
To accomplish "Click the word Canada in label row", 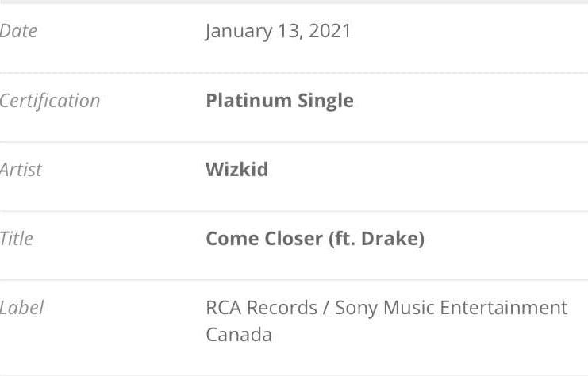I will click(x=239, y=334).
